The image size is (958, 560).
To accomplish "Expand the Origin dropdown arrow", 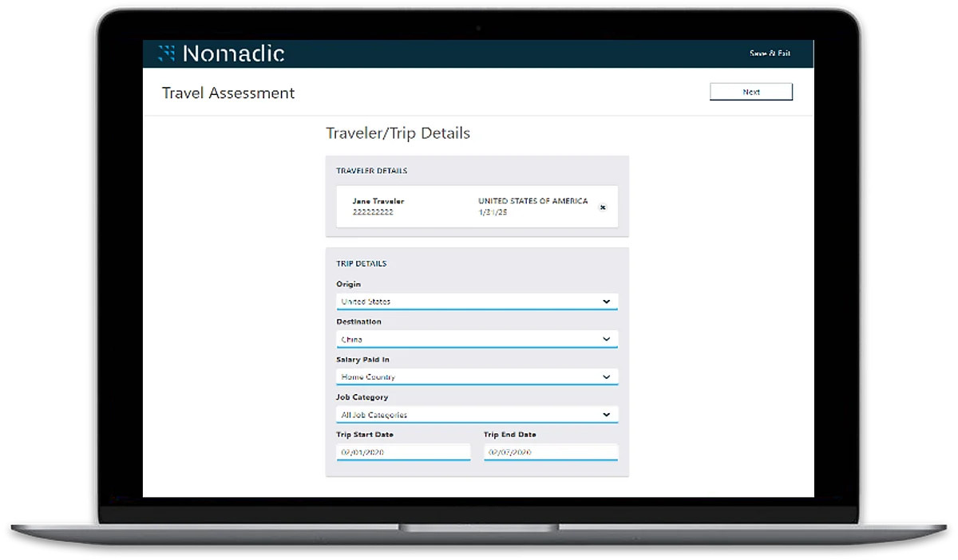I will 606,302.
